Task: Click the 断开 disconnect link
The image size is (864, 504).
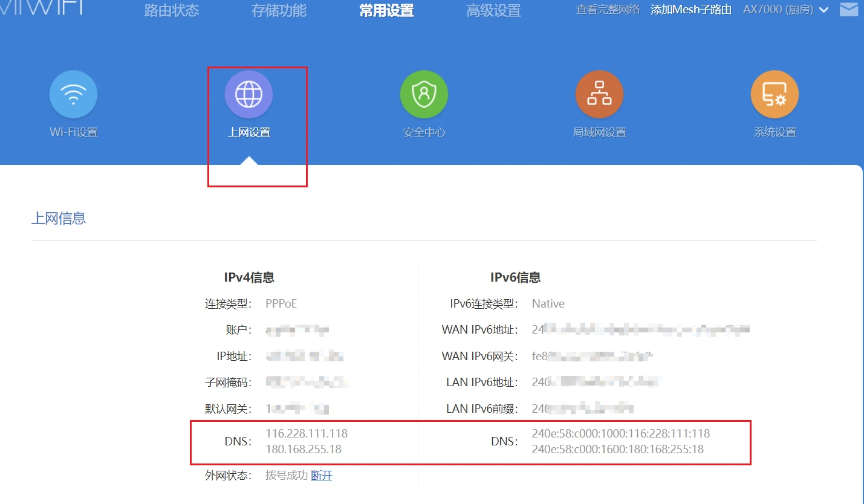Action: [x=322, y=476]
